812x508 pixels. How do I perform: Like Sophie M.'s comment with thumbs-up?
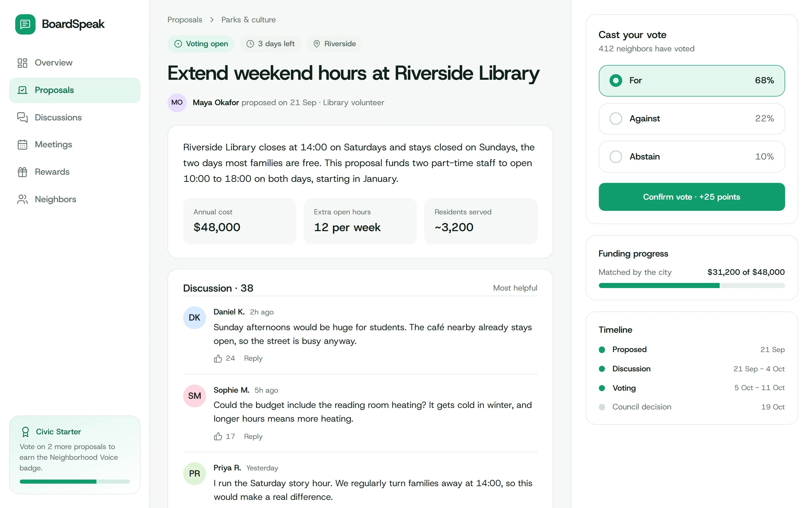pos(218,436)
